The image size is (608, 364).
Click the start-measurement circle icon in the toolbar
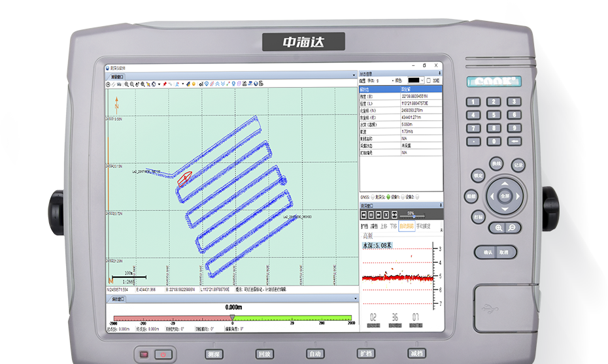108,84
